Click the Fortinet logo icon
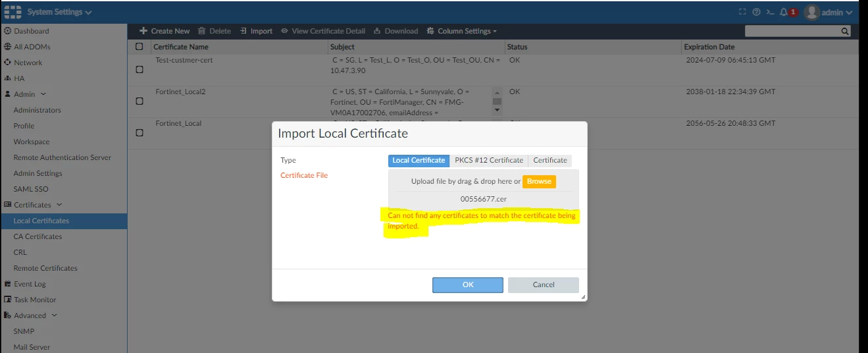868x353 pixels. [13, 12]
